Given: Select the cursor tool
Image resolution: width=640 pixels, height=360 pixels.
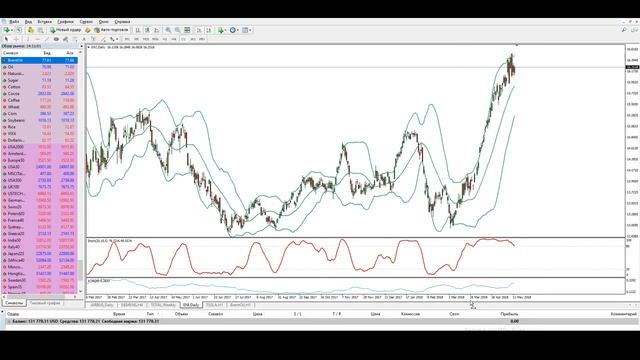Looking at the screenshot, I should (x=6, y=39).
